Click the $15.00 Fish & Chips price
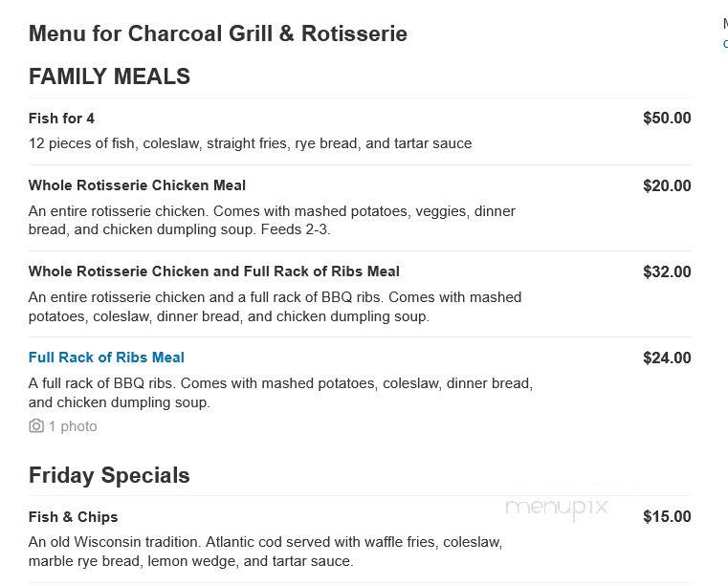Viewport: 728px width, 586px height. (x=667, y=516)
